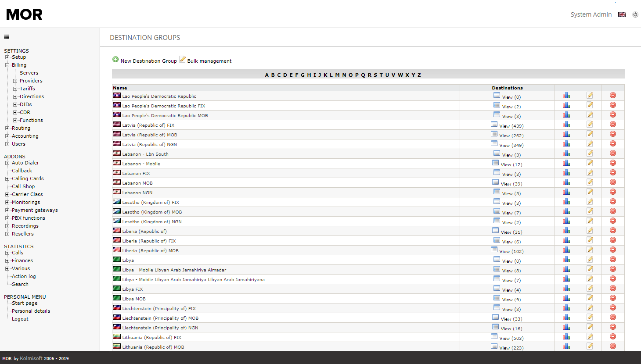Filter destination groups by letter M

tap(337, 75)
